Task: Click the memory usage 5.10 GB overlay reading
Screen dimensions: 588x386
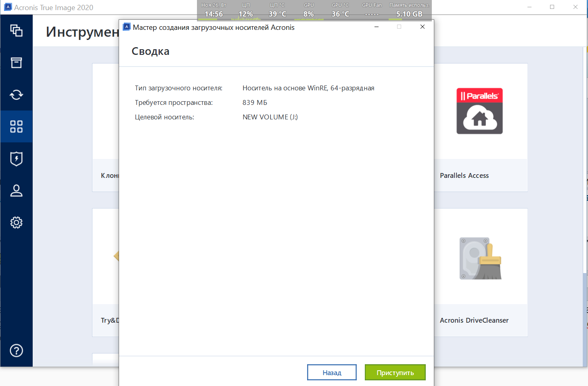Action: pyautogui.click(x=409, y=14)
